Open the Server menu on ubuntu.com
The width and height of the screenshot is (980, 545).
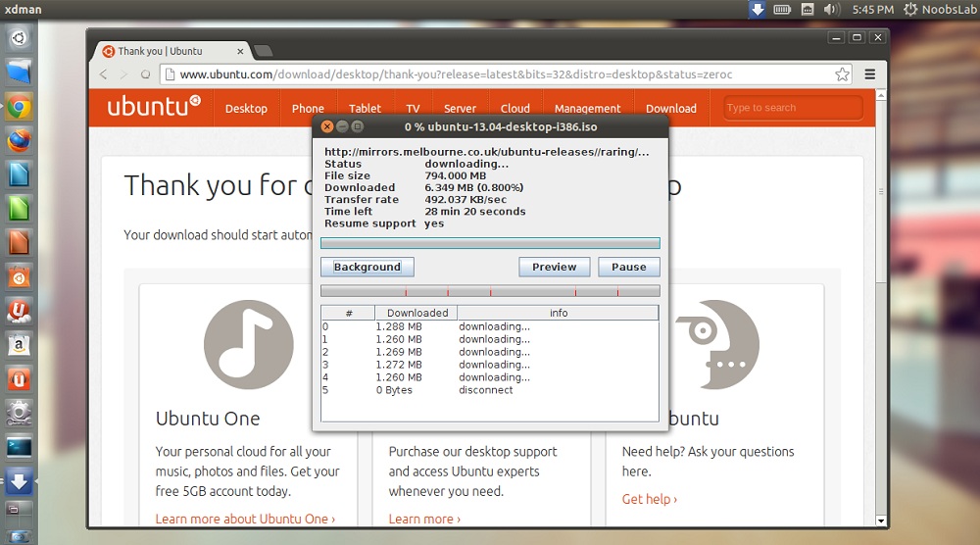460,108
